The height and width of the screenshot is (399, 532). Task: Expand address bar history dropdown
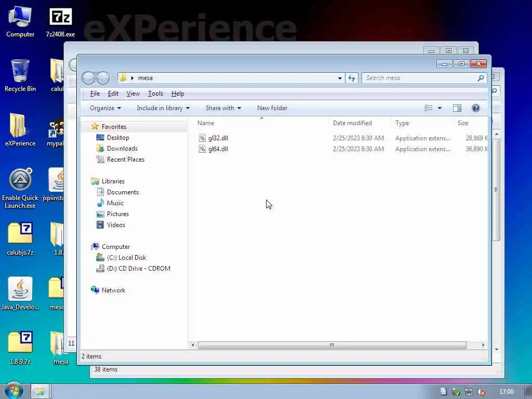point(340,78)
